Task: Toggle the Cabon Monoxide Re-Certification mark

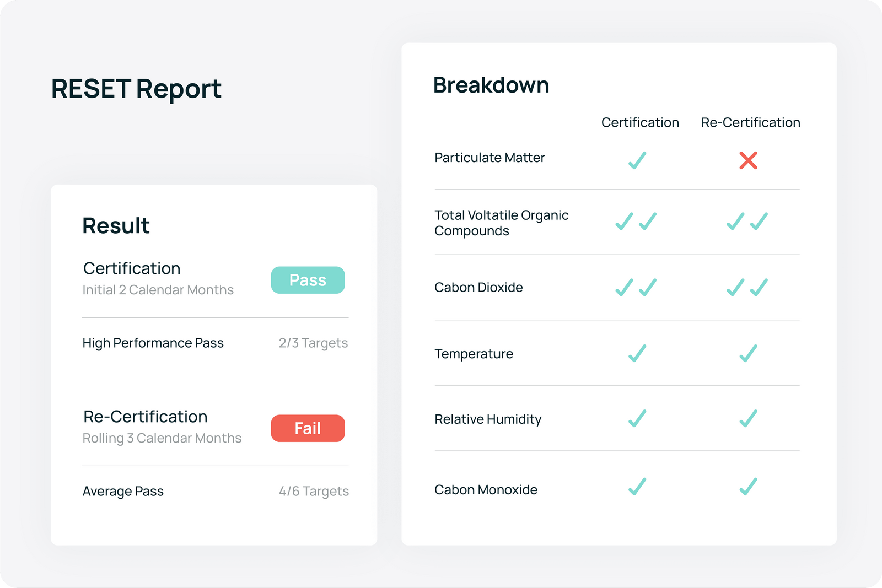Action: tap(749, 487)
